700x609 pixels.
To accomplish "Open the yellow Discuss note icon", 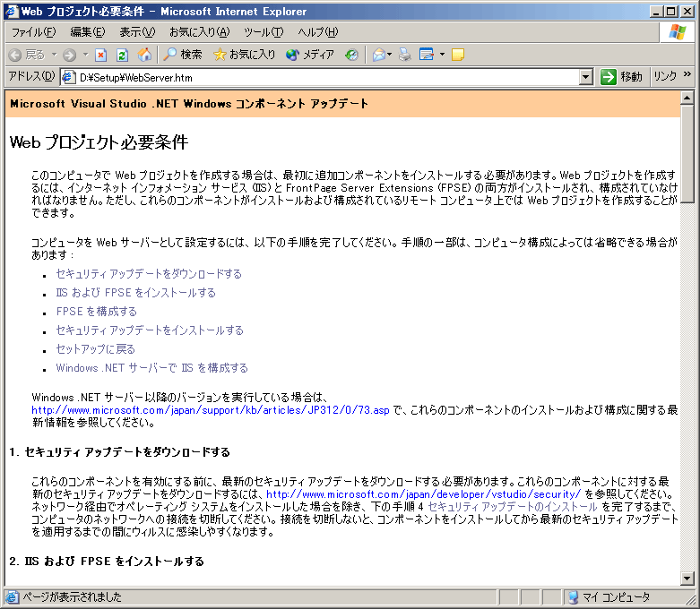I will click(x=458, y=55).
